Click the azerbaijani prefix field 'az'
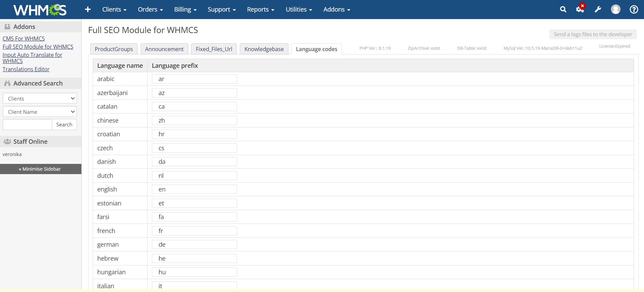The image size is (644, 292). tap(194, 93)
